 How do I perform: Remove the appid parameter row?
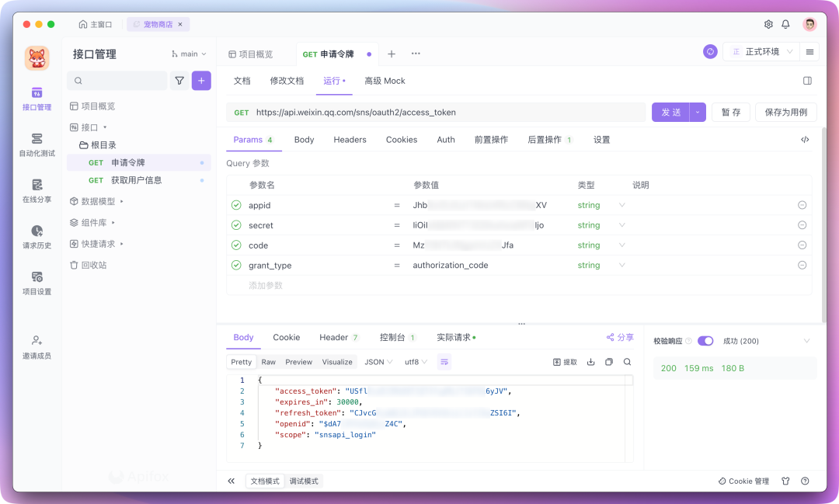point(802,205)
